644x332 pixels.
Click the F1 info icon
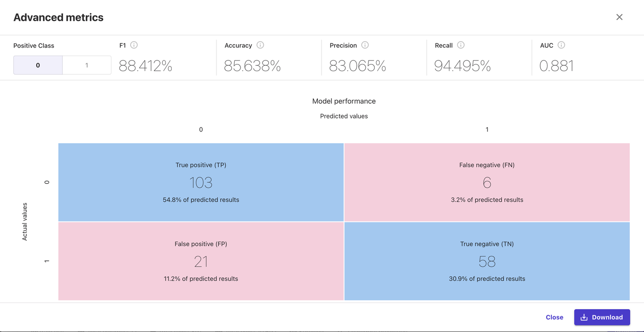[x=134, y=45]
